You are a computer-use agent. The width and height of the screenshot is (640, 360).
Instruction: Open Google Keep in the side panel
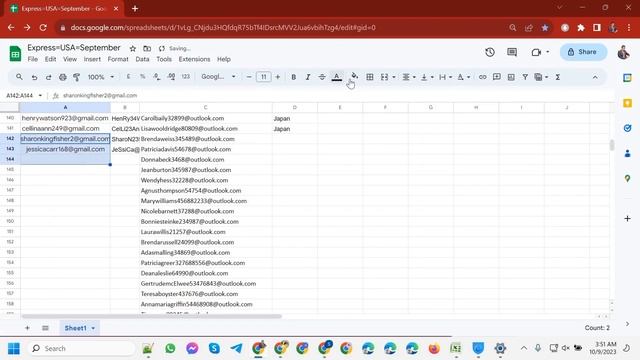coord(627,103)
